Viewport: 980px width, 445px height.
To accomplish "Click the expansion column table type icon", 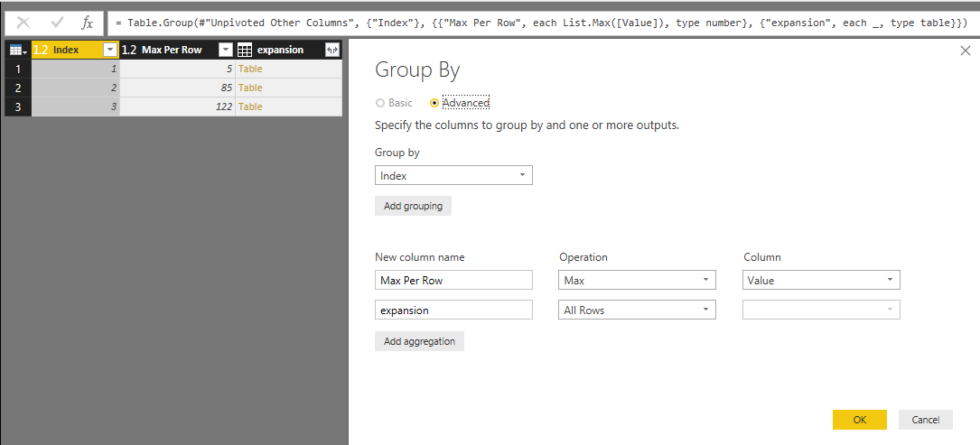I will 245,50.
